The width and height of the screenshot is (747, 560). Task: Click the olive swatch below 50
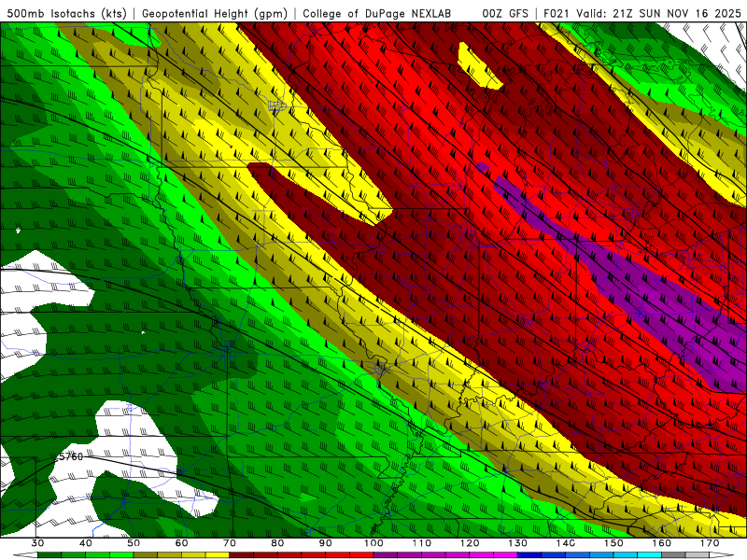(146, 555)
